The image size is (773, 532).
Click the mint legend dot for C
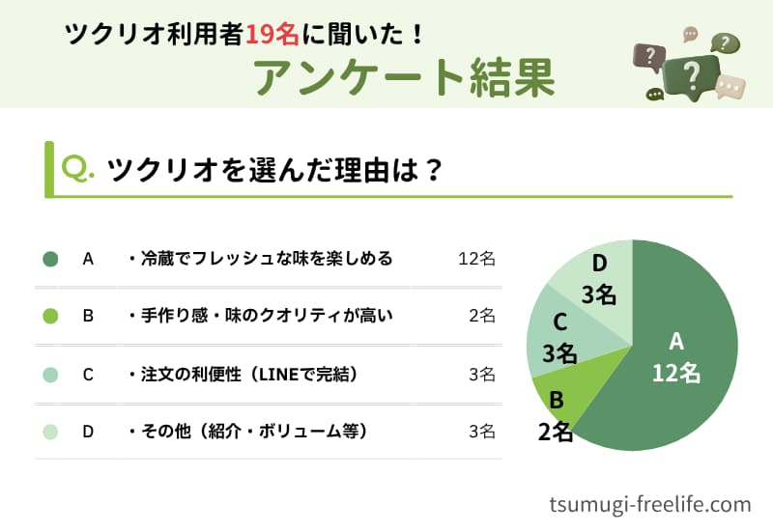(x=51, y=374)
